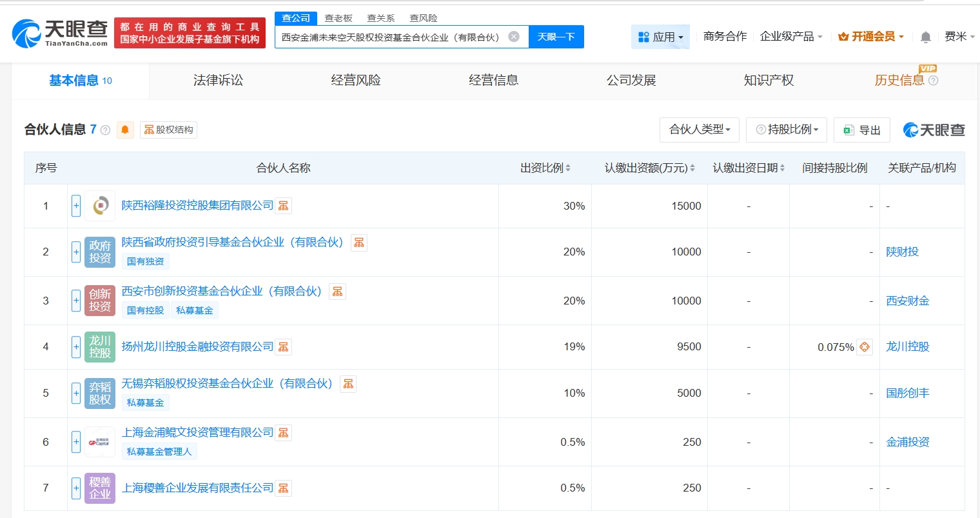The height and width of the screenshot is (518, 980).
Task: Expand row 7 上海稷善企业发展
Action: click(x=76, y=488)
